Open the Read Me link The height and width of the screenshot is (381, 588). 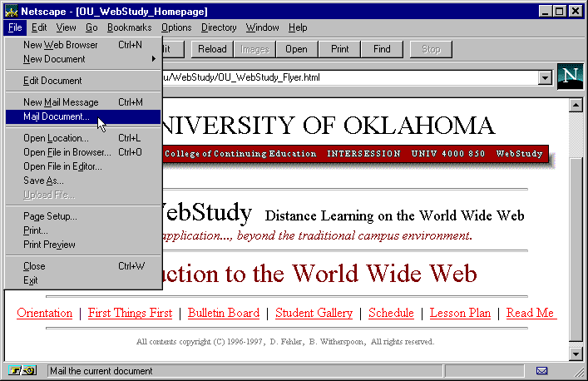click(x=531, y=313)
